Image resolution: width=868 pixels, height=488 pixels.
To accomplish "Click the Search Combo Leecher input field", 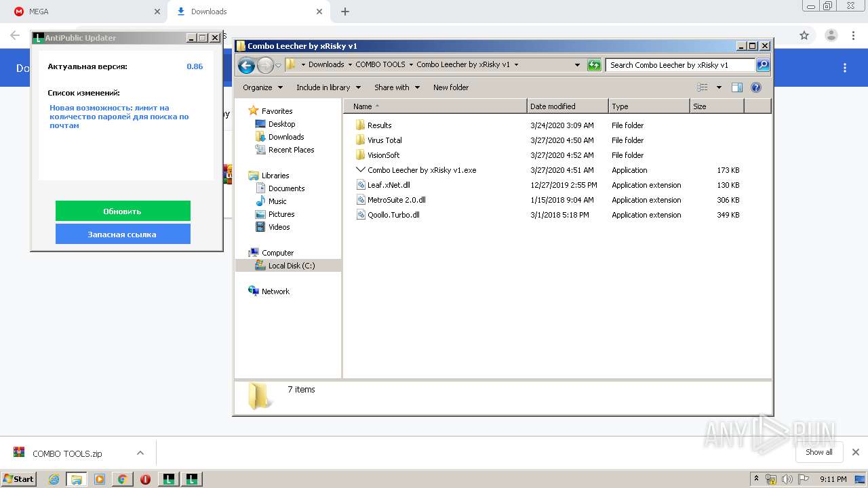I will click(x=680, y=65).
